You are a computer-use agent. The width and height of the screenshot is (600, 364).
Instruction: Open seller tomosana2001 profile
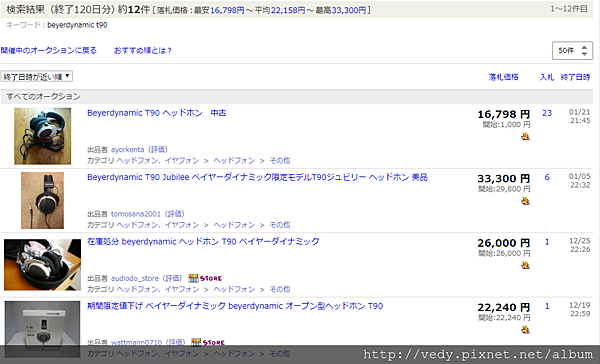[136, 214]
